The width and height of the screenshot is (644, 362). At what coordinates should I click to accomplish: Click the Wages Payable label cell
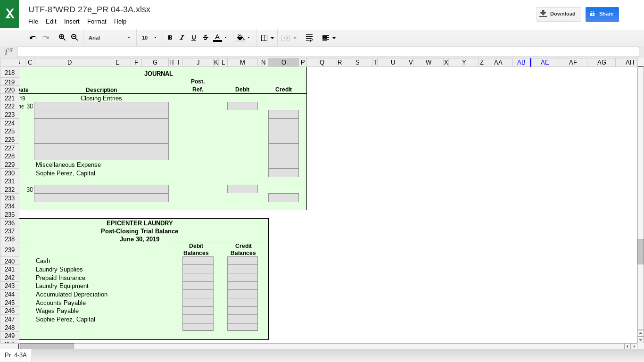point(58,311)
